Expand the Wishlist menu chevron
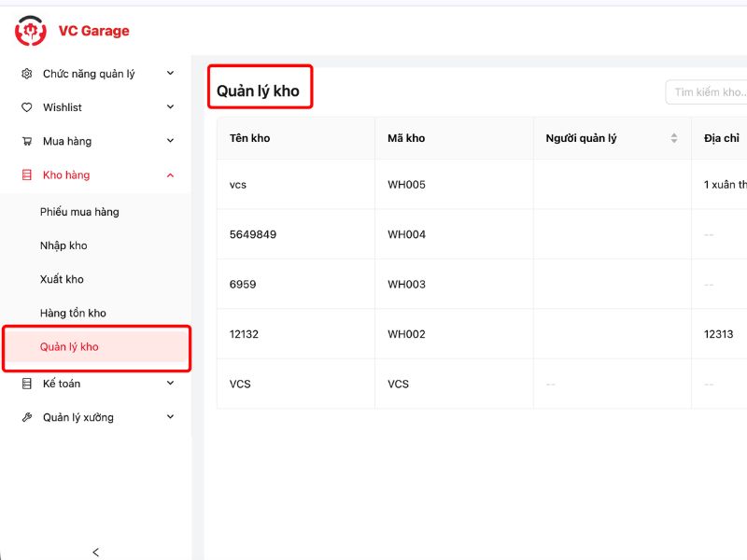This screenshot has height=560, width=747. pyautogui.click(x=170, y=107)
